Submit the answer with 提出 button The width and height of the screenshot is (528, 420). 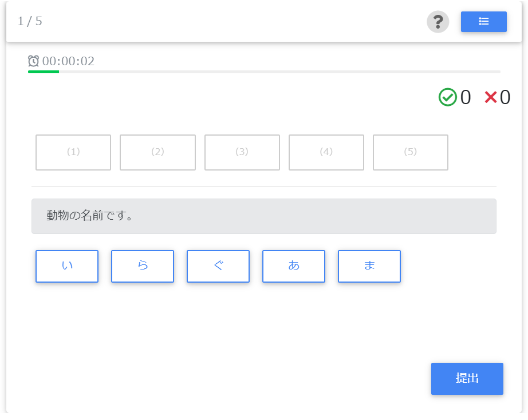click(467, 379)
